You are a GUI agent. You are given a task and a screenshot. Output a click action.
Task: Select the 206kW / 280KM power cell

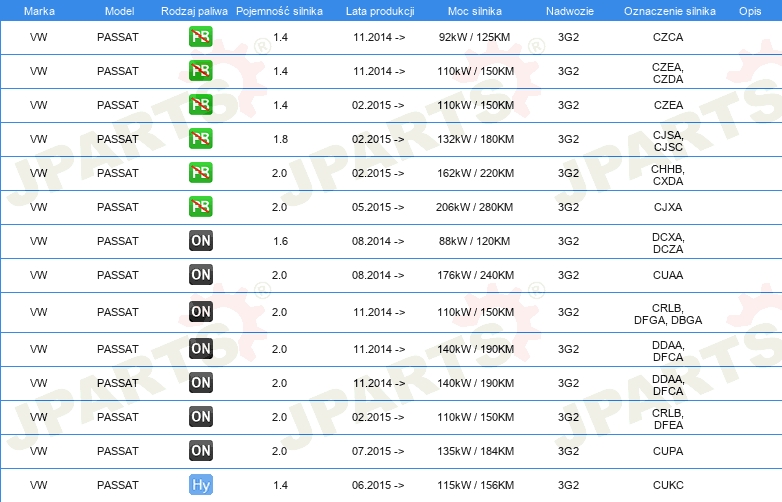(x=474, y=207)
